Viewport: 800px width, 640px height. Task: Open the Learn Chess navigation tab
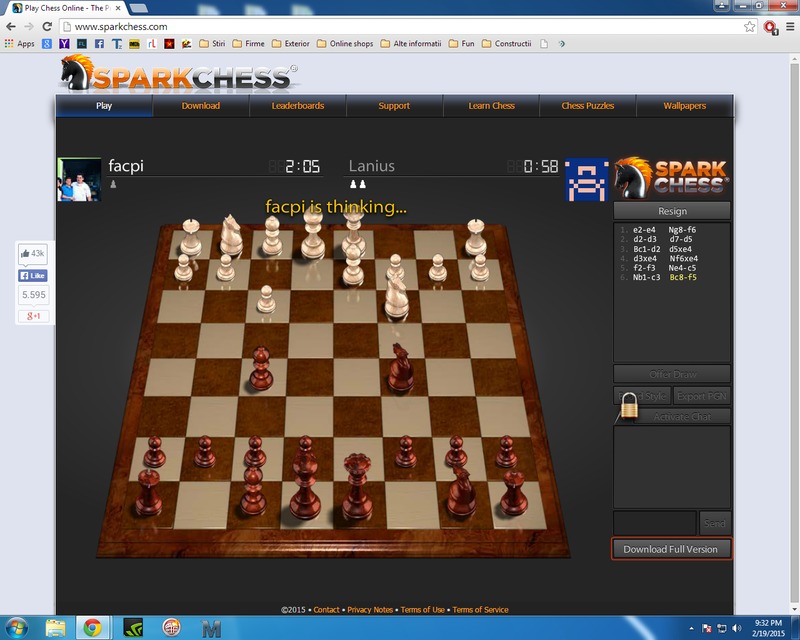pos(491,106)
